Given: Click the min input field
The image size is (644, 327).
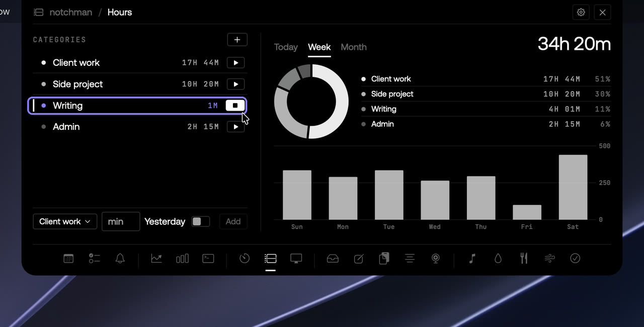Looking at the screenshot, I should click(121, 221).
